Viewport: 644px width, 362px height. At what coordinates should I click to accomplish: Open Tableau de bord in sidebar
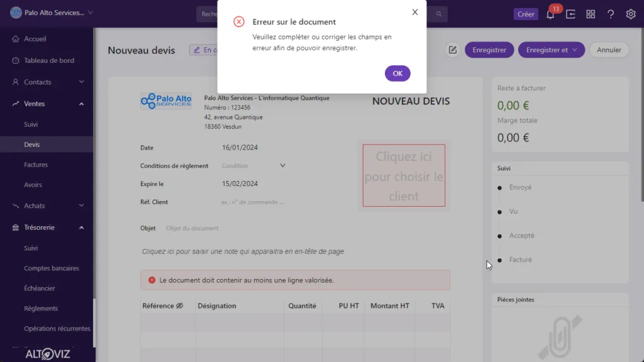(49, 60)
